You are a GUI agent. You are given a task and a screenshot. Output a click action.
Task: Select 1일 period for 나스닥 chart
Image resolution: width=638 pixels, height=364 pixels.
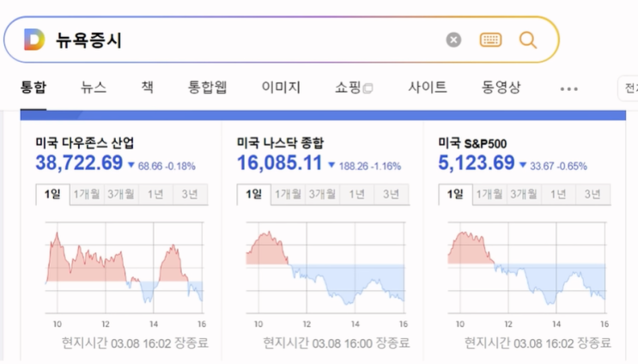click(x=254, y=194)
